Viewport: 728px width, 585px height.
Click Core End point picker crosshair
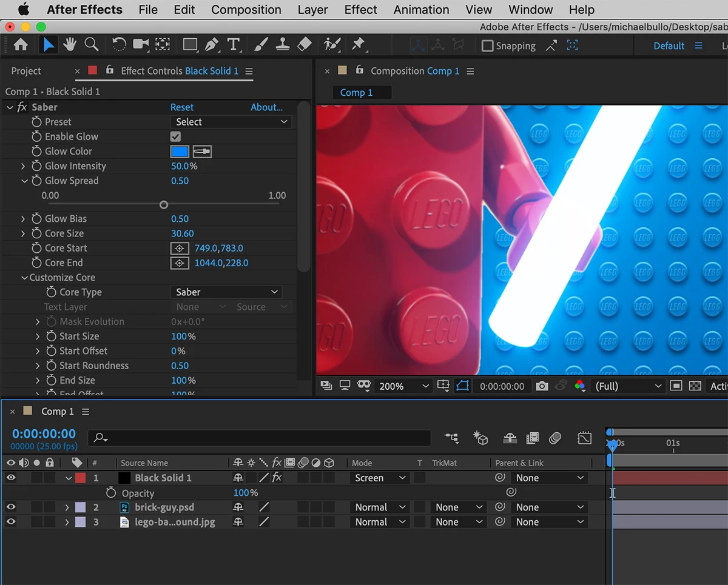[179, 262]
